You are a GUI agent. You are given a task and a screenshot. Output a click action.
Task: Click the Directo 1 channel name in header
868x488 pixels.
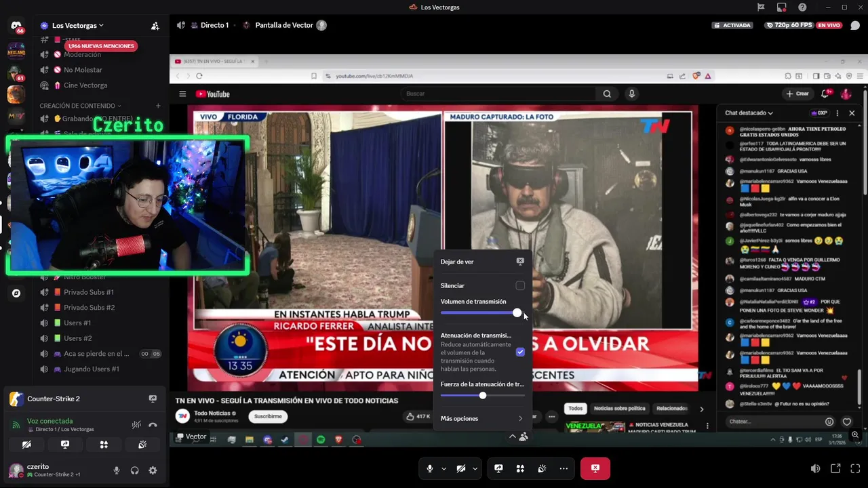click(214, 25)
